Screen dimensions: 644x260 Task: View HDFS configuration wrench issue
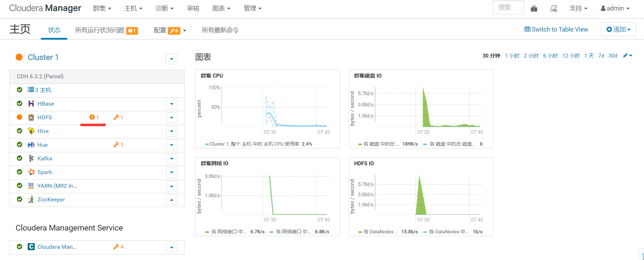click(x=118, y=117)
